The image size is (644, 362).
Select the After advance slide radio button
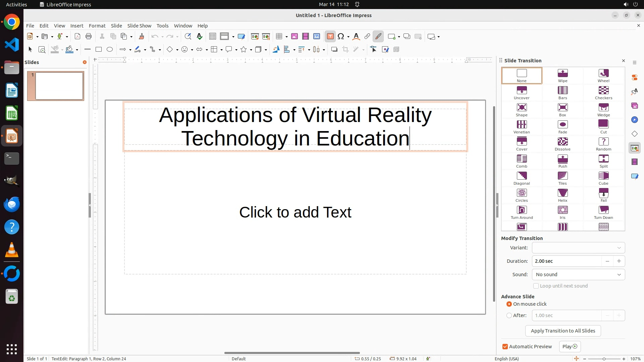point(509,315)
